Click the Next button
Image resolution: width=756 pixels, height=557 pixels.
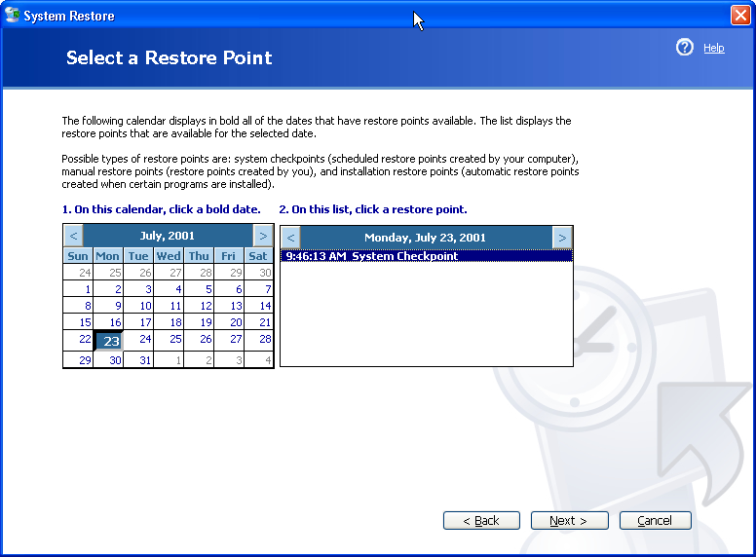(569, 521)
